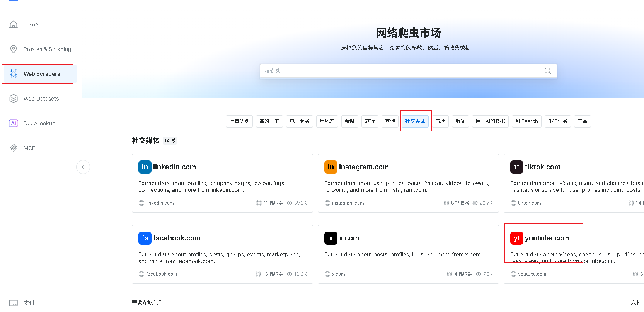Open the youtube.com card title

click(x=547, y=238)
